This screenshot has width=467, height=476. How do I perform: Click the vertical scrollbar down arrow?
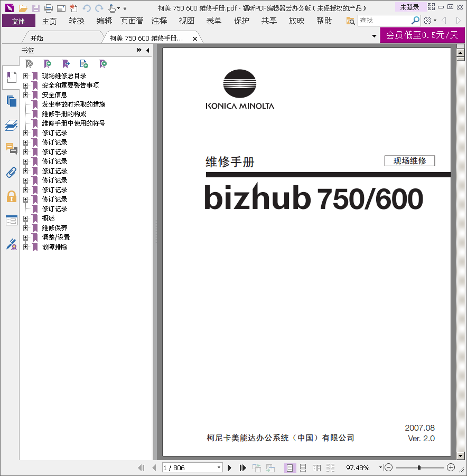click(460, 455)
